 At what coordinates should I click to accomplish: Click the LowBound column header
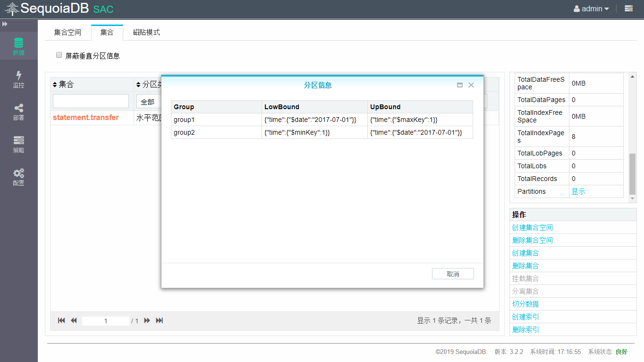tap(314, 107)
